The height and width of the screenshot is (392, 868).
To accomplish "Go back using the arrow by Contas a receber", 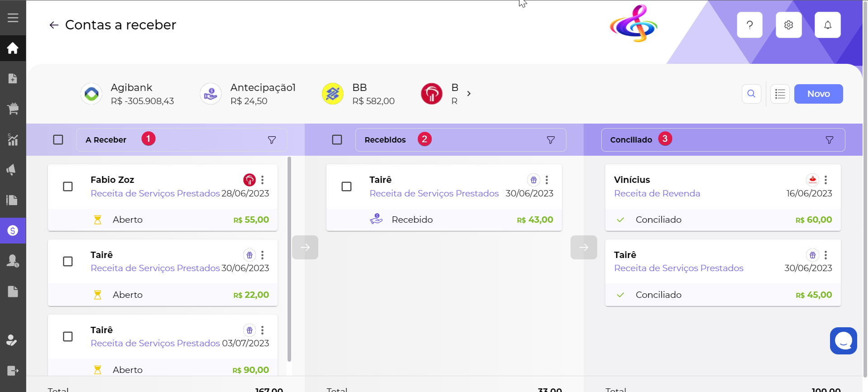I will click(x=54, y=25).
